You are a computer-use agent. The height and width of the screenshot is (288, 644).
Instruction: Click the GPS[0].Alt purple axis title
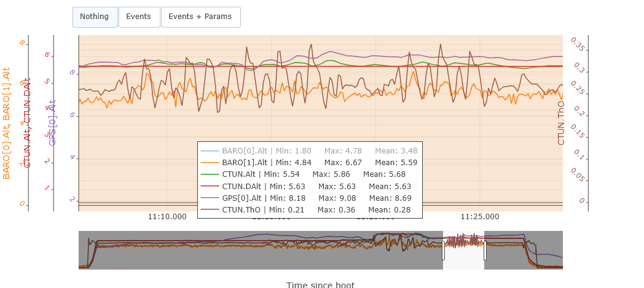[x=52, y=123]
